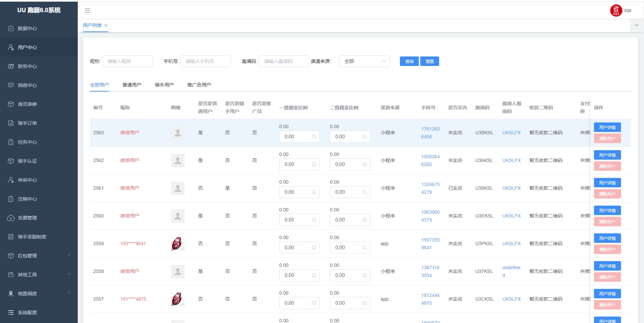
Task: Click the 查询 search button
Action: click(x=409, y=61)
